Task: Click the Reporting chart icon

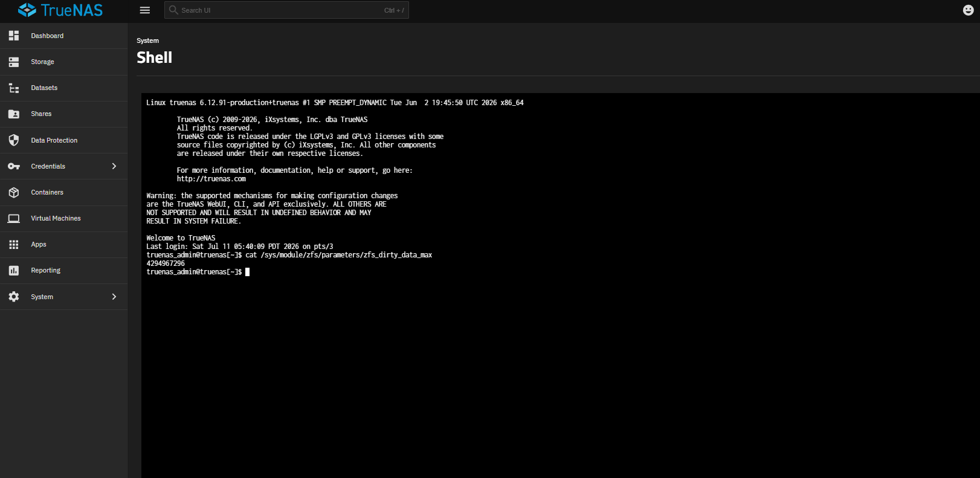Action: tap(14, 271)
